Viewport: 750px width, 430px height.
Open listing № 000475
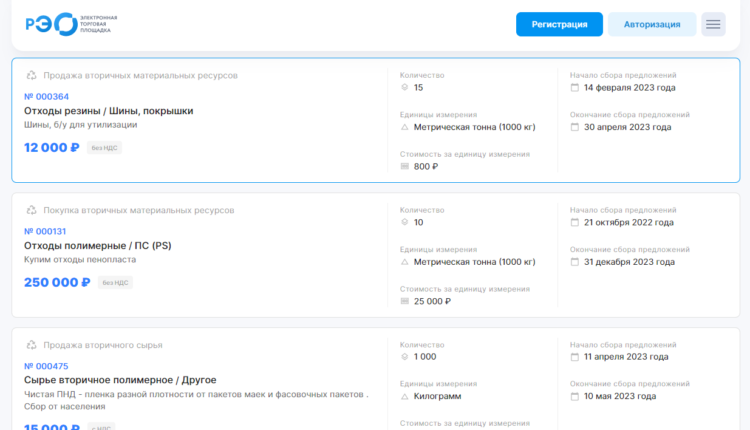[x=46, y=366]
